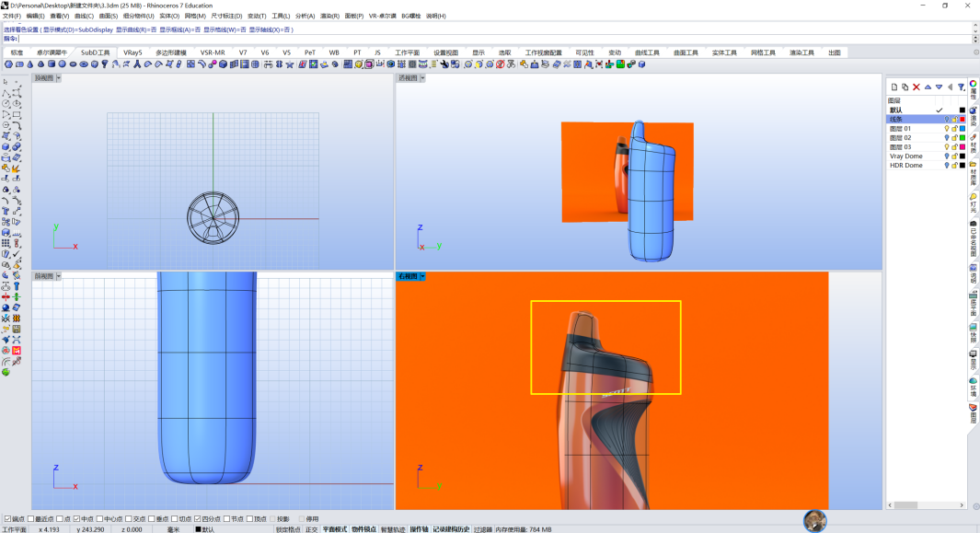980x533 pixels.
Task: Switch to the VRay5 toolbar tab
Action: coord(133,52)
